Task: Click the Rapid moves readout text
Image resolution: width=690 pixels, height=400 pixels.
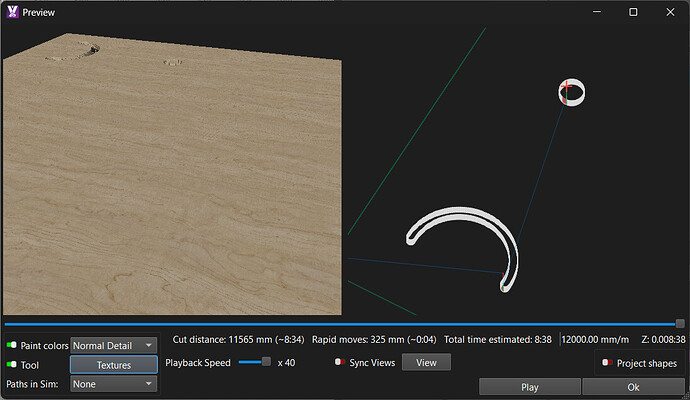Action: pos(374,340)
